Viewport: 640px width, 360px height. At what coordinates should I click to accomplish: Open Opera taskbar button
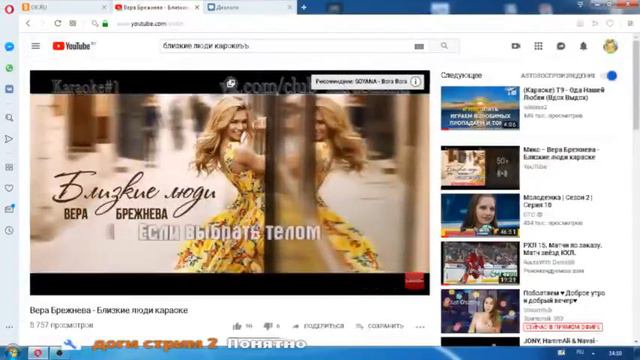tap(38, 353)
